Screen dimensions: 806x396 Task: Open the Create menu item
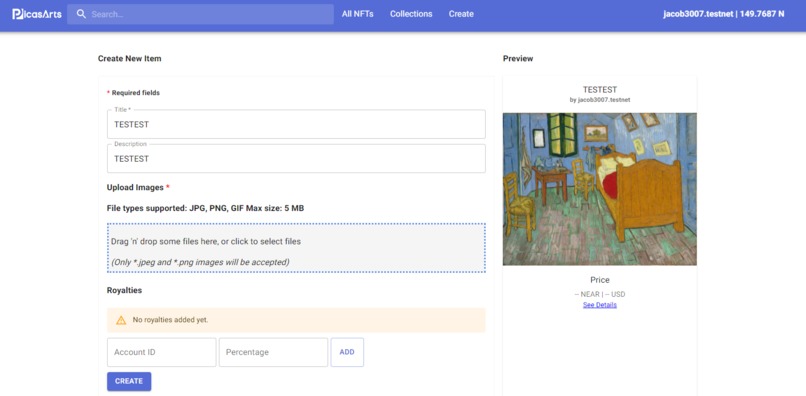click(x=461, y=14)
